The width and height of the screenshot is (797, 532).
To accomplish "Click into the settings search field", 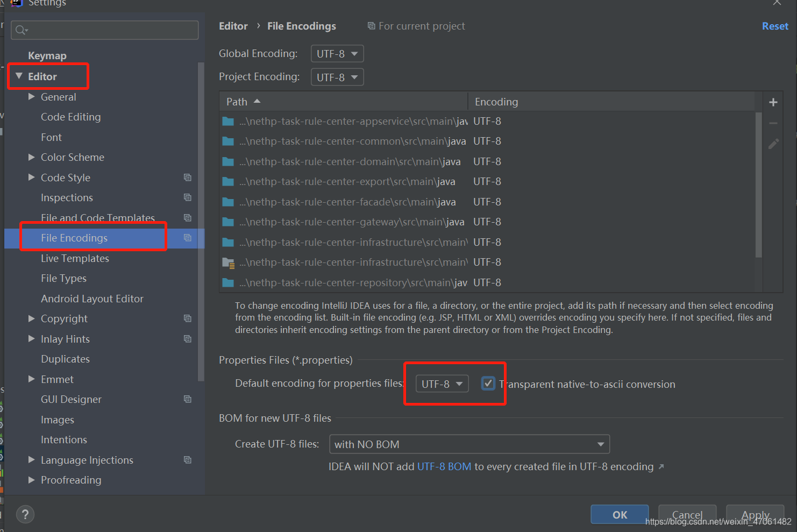I will (x=105, y=30).
